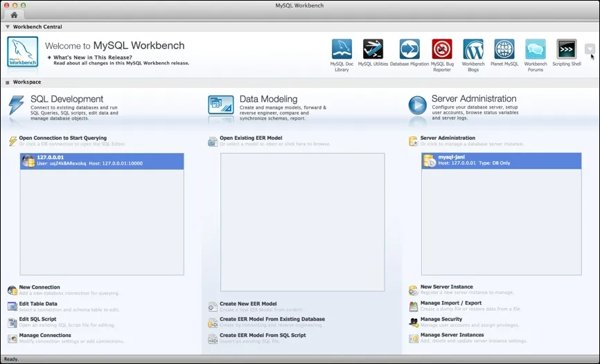Viewport: 600px width, 364px height.
Task: Click the Edit Table Data link
Action: (x=38, y=304)
